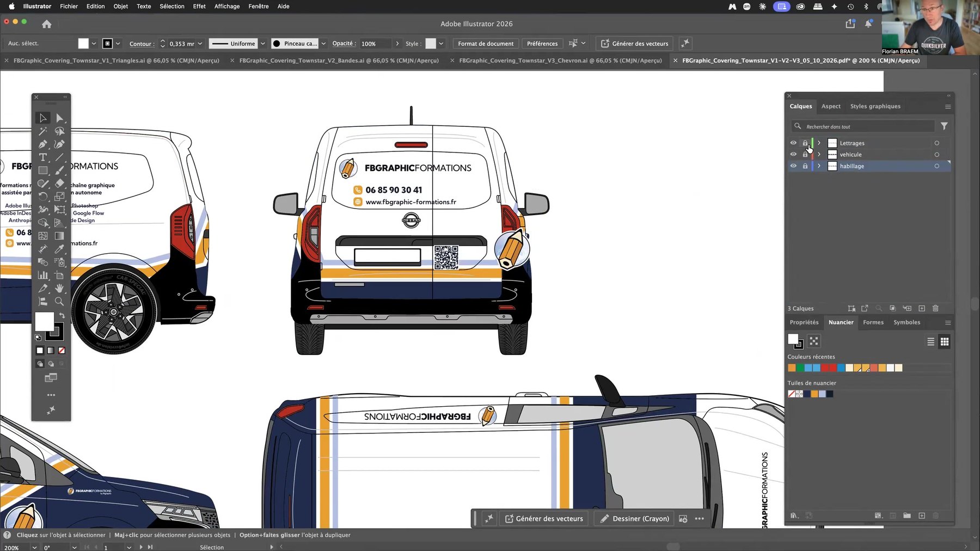This screenshot has width=980, height=551.
Task: Activate the Type (T) tool
Action: coord(42,157)
